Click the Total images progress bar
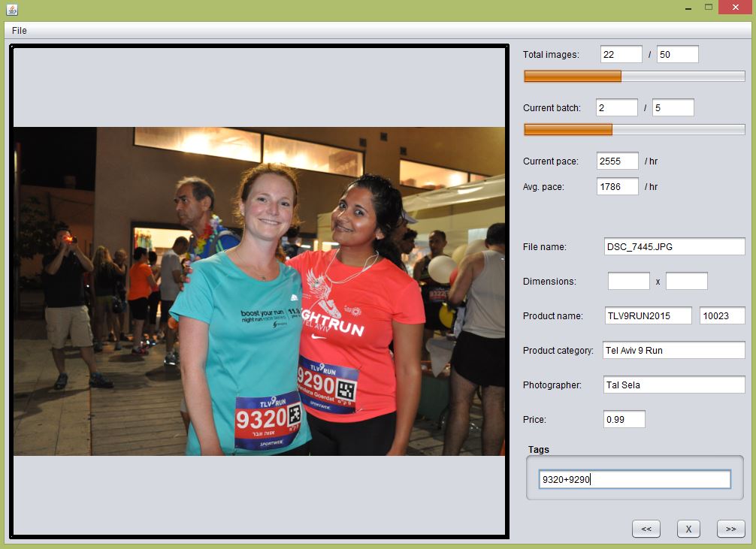The width and height of the screenshot is (756, 549). tap(634, 76)
